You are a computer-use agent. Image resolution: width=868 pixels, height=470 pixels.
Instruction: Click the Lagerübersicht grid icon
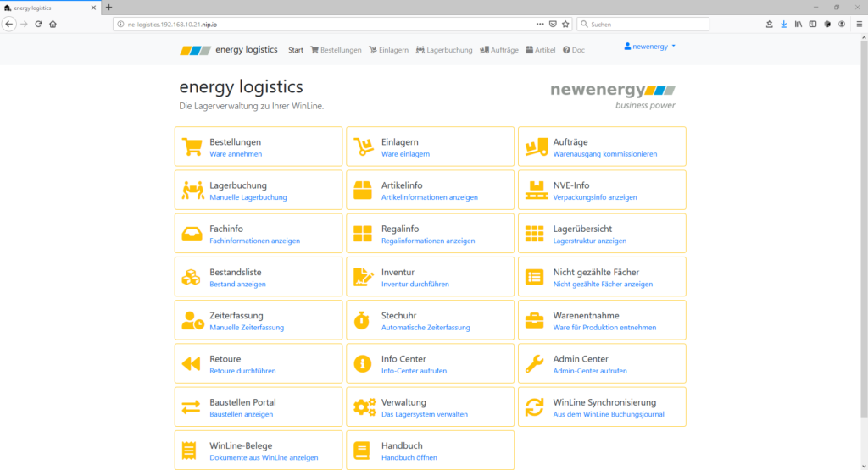pos(535,234)
